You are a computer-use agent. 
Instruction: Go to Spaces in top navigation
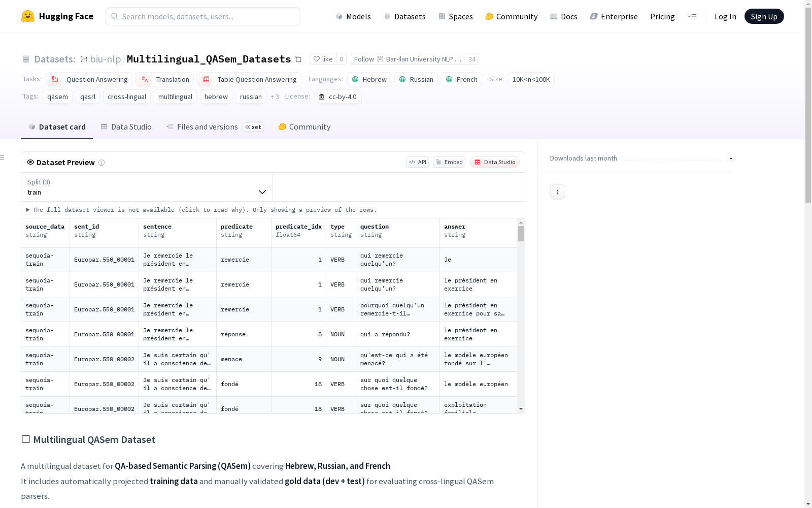click(456, 16)
